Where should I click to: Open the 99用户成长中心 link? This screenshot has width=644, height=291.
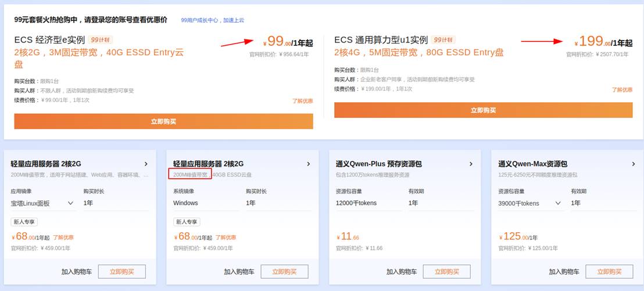point(212,20)
